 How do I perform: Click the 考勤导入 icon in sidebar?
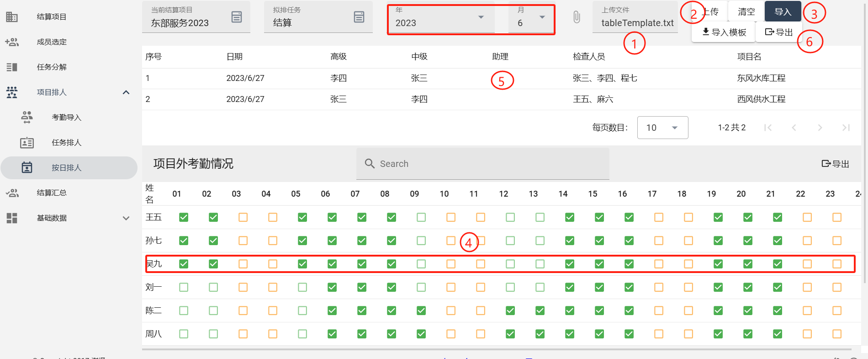(27, 118)
